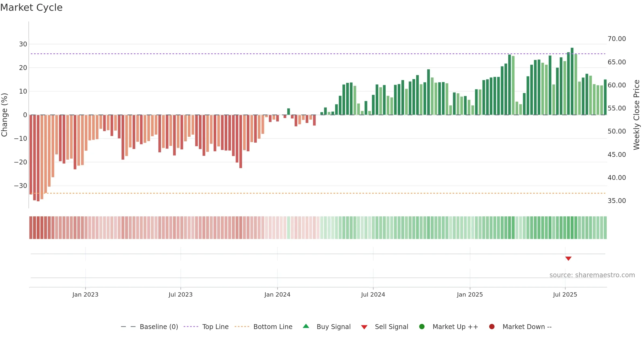Viewport: 644px width, 362px height.
Task: Click the Jul 2024 axis label
Action: (x=373, y=294)
